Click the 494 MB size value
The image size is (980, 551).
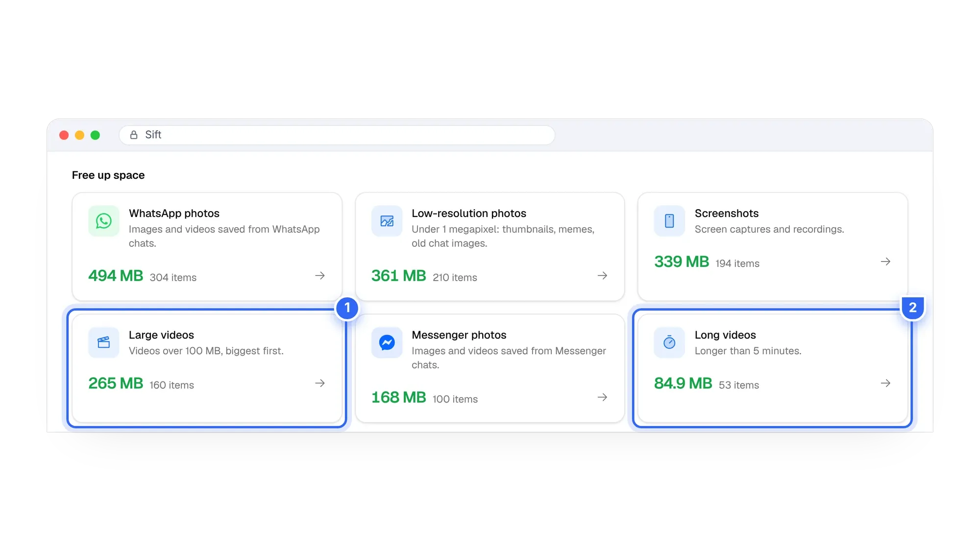coord(116,276)
